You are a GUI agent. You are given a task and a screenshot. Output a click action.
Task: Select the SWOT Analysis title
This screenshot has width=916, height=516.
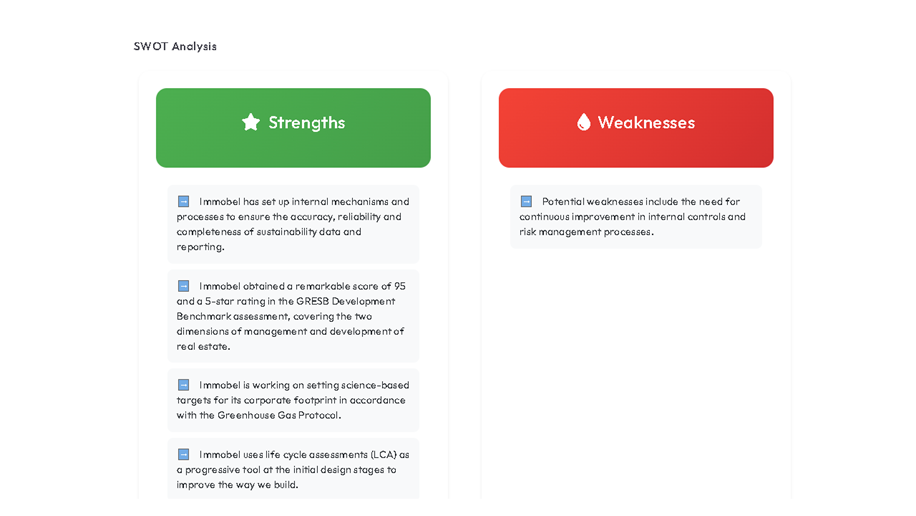coord(175,46)
